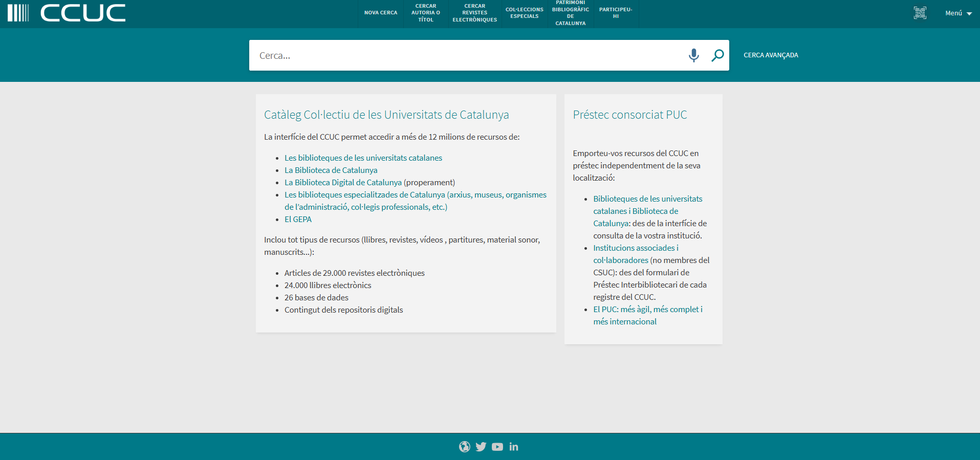980x460 pixels.
Task: Click the magnifying glass search icon
Action: coord(717,55)
